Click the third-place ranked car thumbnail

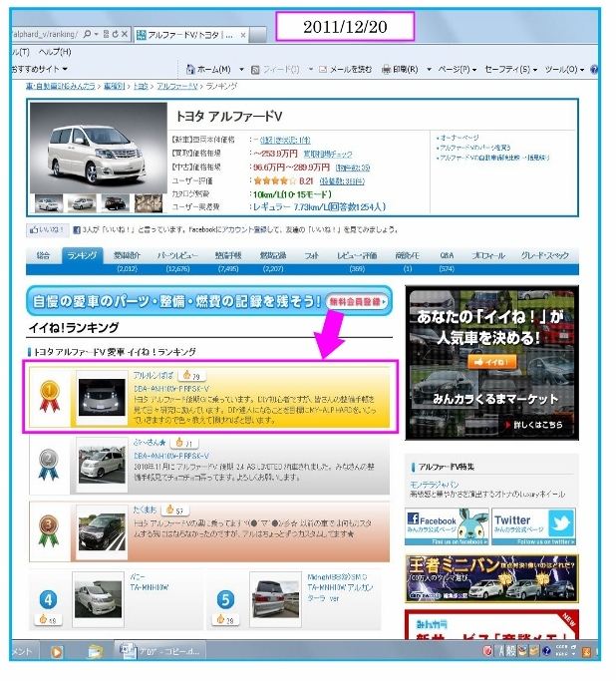102,531
